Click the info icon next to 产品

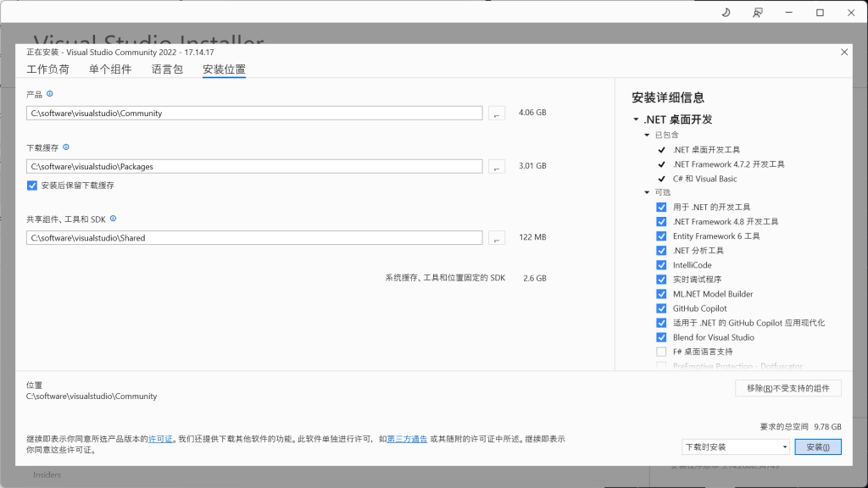click(50, 94)
